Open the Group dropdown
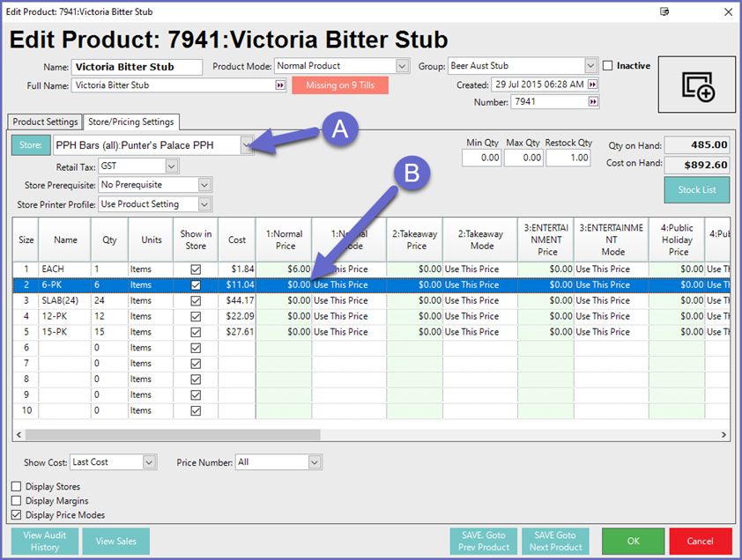The height and width of the screenshot is (560, 742). click(x=590, y=66)
